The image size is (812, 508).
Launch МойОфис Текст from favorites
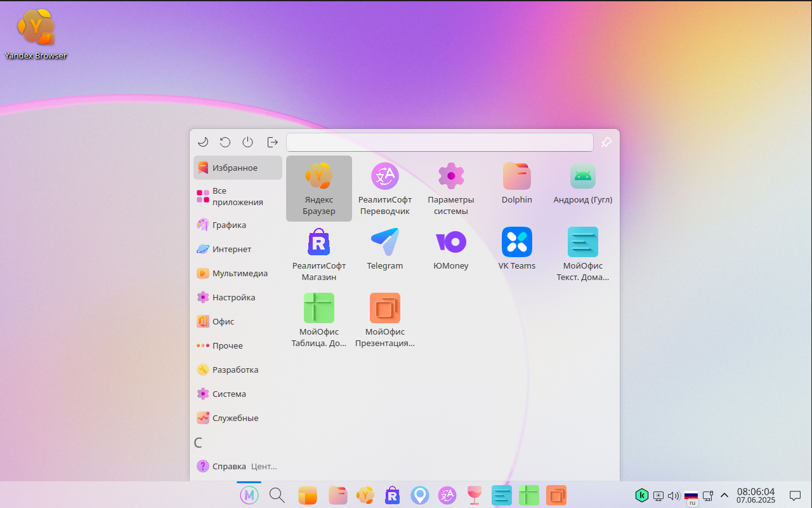[583, 255]
